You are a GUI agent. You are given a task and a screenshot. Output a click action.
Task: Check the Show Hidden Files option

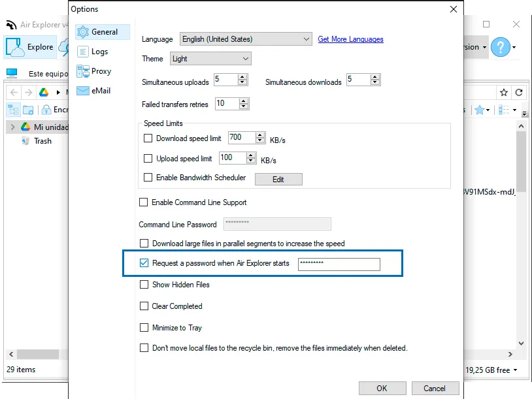click(144, 285)
